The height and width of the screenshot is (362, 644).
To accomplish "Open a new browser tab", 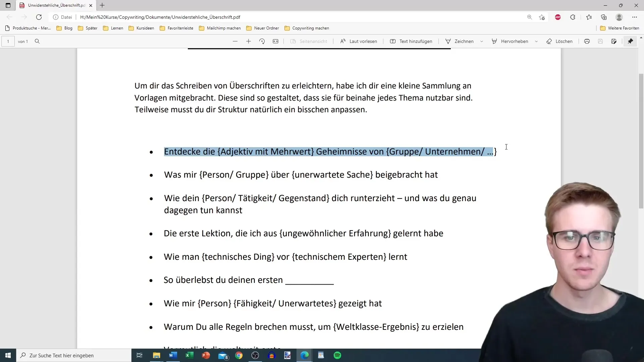I will tap(102, 5).
